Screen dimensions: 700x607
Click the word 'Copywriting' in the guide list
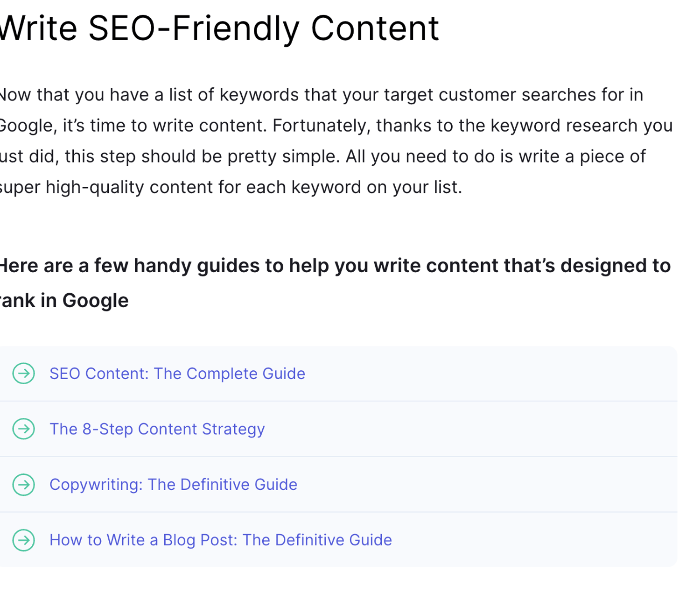pyautogui.click(x=95, y=485)
